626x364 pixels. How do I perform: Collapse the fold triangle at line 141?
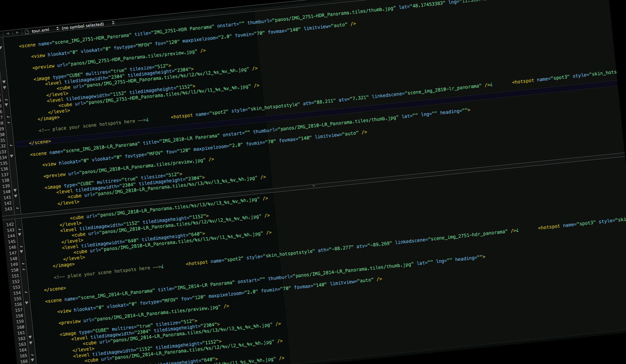pos(16,196)
